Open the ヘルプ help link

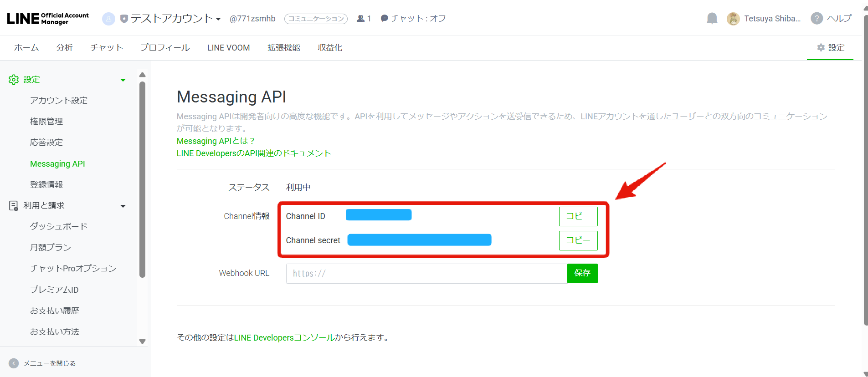tap(839, 19)
